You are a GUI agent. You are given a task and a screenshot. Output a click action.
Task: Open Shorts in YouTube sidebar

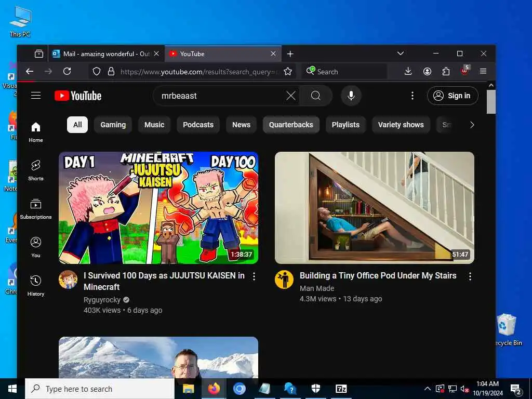(x=36, y=170)
